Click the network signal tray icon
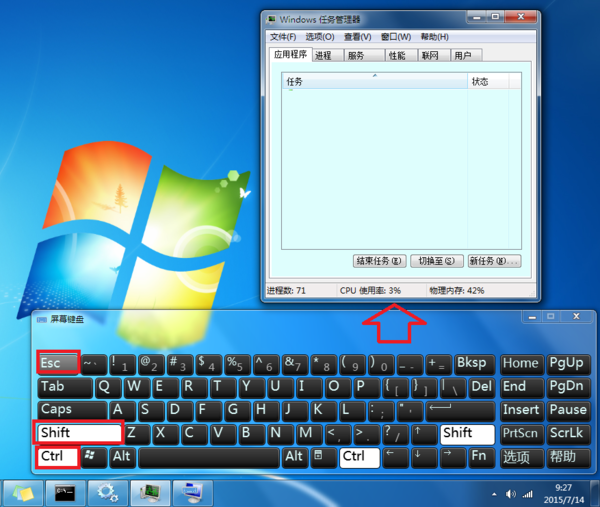Screen dimensions: 600x507 528,494
